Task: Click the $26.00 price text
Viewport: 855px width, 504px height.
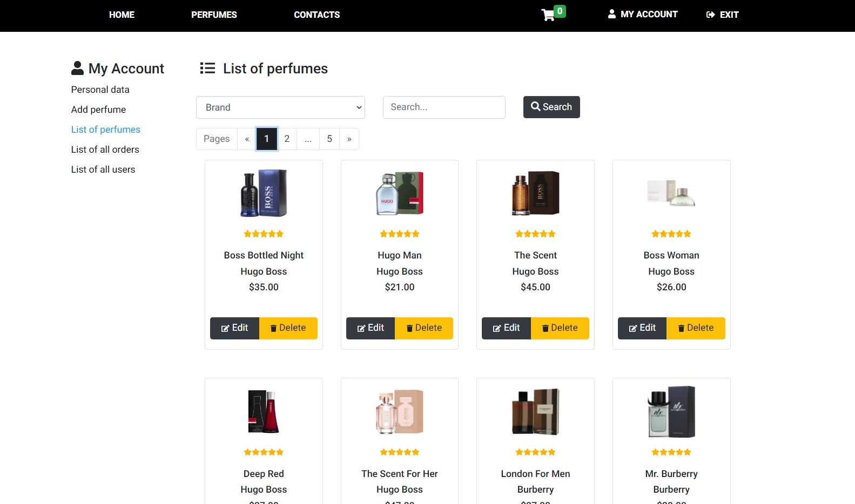Action: (671, 287)
